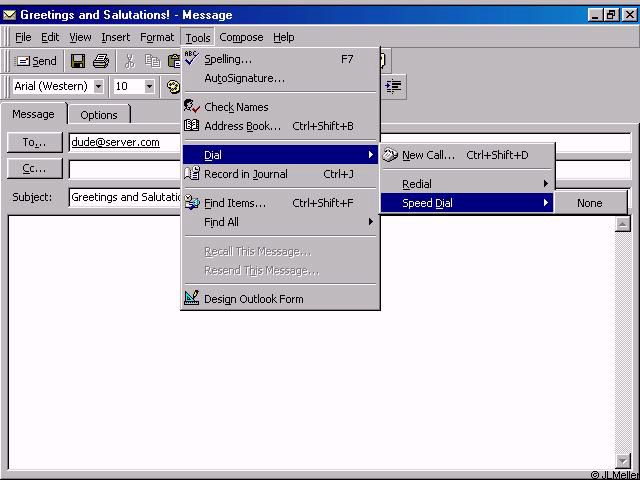Restore down the Message window
Viewport: 640px width, 480px height.
click(x=611, y=16)
